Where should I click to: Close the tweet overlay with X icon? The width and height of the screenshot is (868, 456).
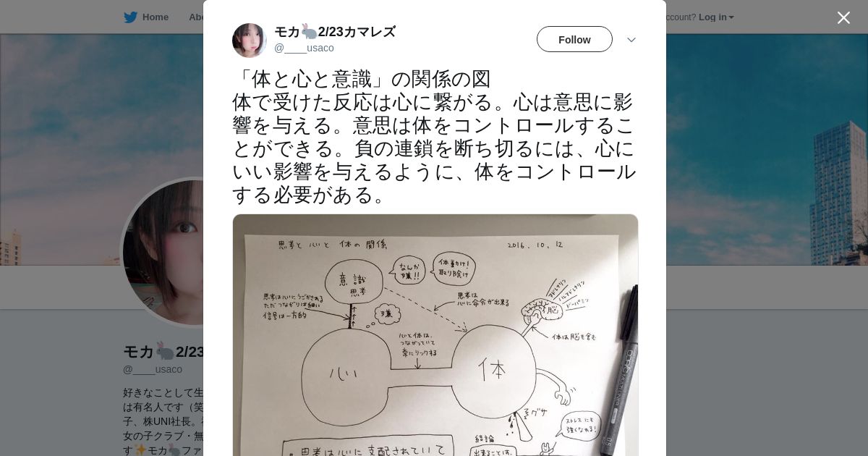point(843,17)
